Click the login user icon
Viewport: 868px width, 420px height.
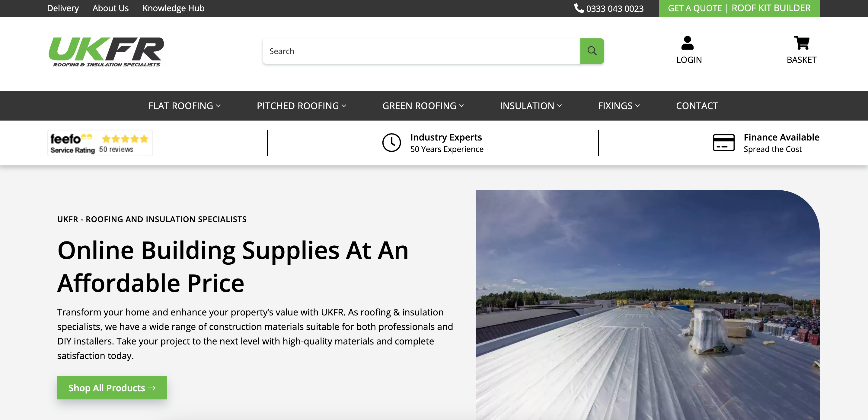(688, 43)
